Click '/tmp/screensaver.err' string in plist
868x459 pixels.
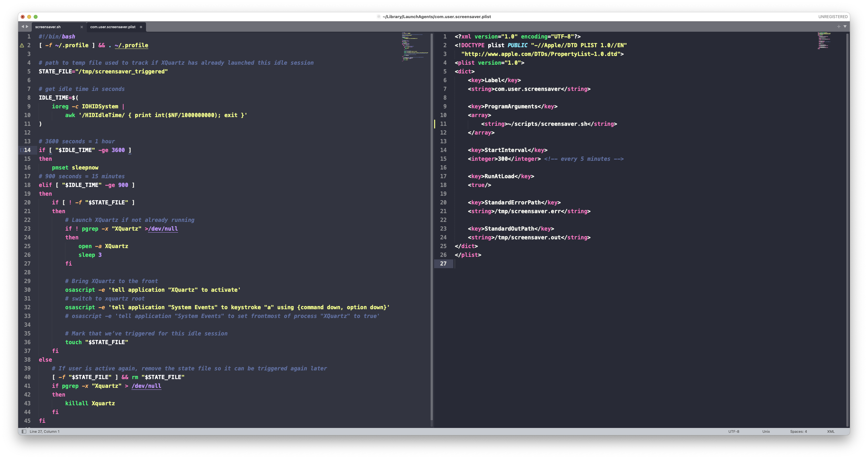pos(528,211)
